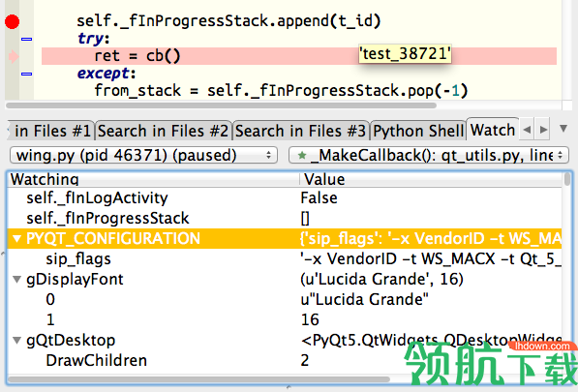Select the self._fInProgressStack watch row

(x=284, y=218)
